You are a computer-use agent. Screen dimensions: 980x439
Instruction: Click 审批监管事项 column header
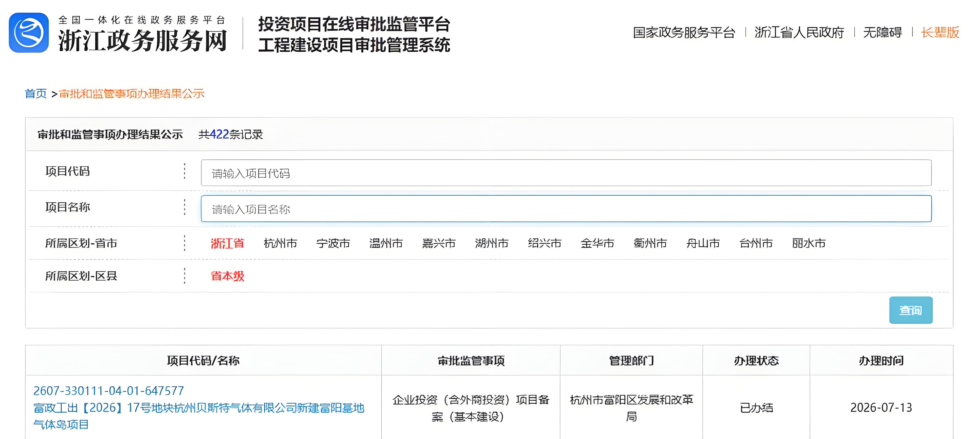471,360
